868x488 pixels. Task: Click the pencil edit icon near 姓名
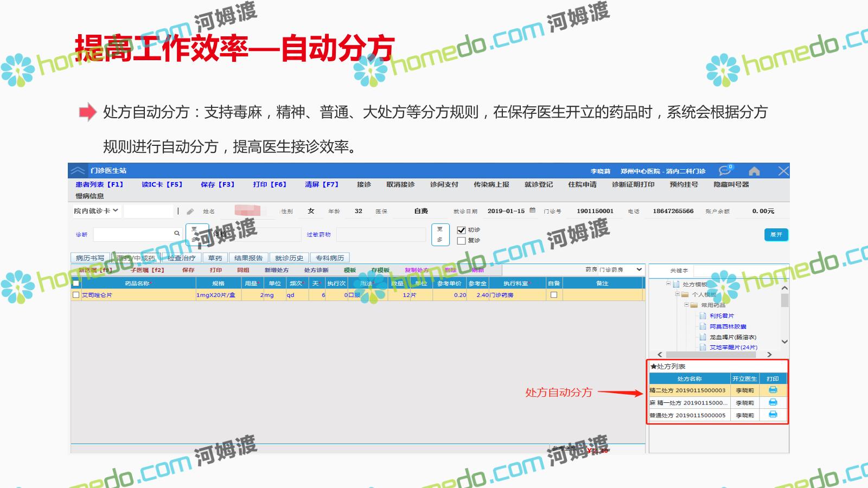pos(190,211)
